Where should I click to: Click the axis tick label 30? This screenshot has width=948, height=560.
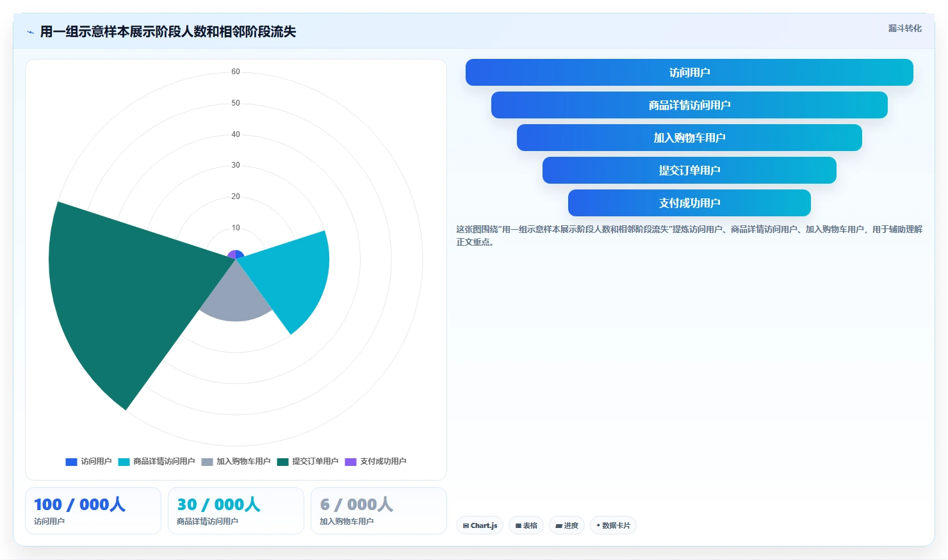point(236,165)
